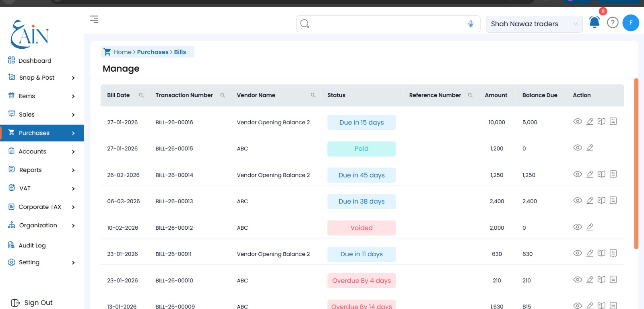The image size is (644, 309).
Task: View bill BILL-26-00012 with eye icon
Action: [x=578, y=227]
